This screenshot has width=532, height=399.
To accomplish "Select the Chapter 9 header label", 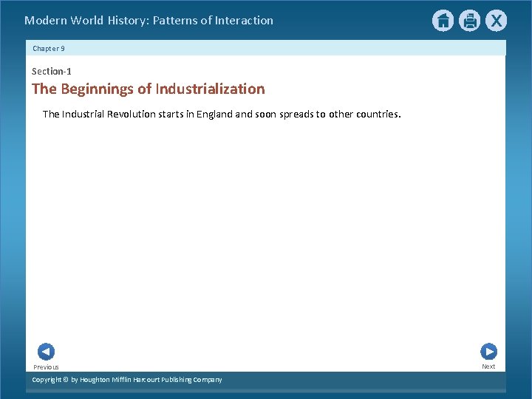I will click(49, 49).
